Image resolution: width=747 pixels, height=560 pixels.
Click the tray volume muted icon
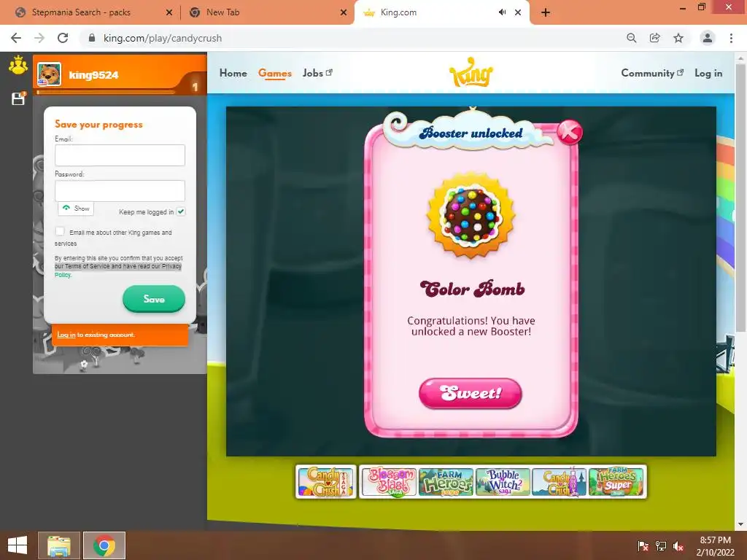[678, 545]
